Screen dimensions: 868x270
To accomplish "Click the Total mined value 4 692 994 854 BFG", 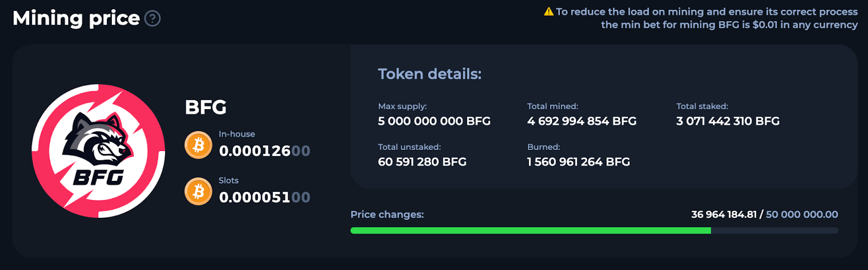I will (582, 121).
